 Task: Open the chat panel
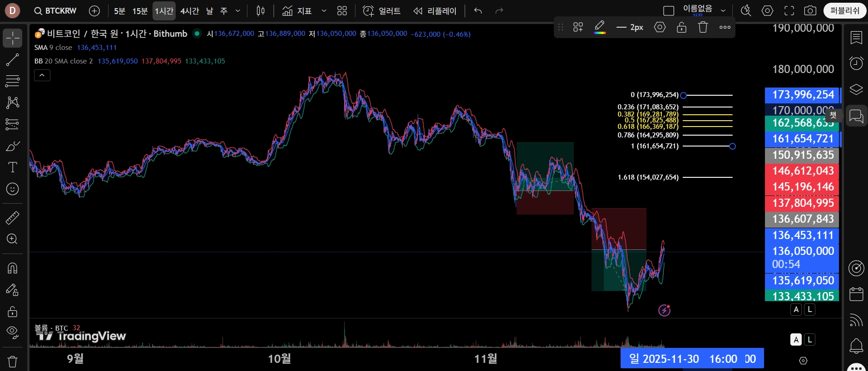(856, 116)
